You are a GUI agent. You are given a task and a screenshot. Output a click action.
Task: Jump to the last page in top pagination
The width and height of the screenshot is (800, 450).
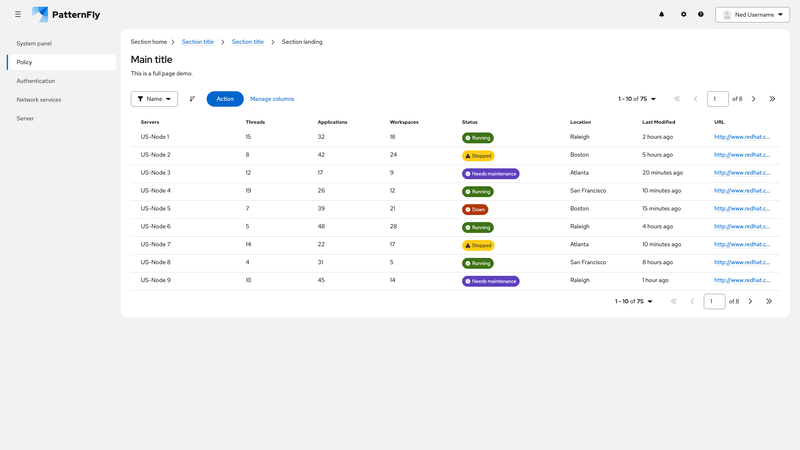click(772, 99)
